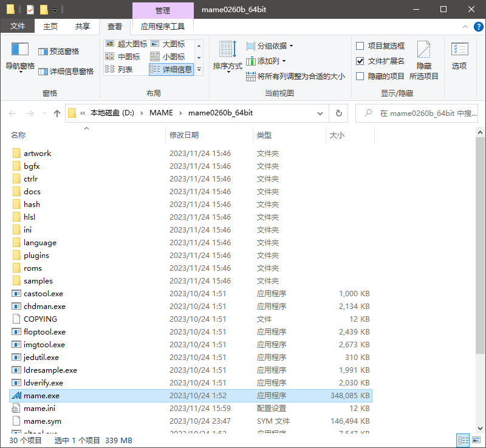
Task: Click MAME in the address breadcrumb
Action: [161, 113]
